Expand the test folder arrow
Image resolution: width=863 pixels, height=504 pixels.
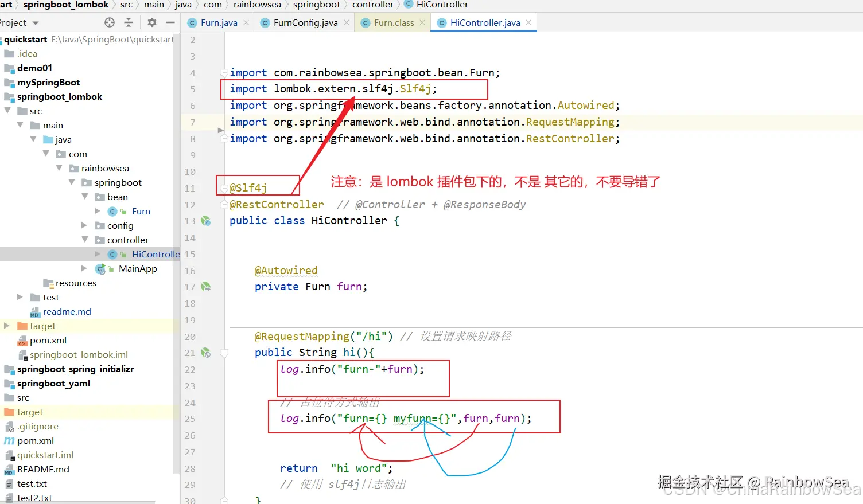(x=20, y=296)
